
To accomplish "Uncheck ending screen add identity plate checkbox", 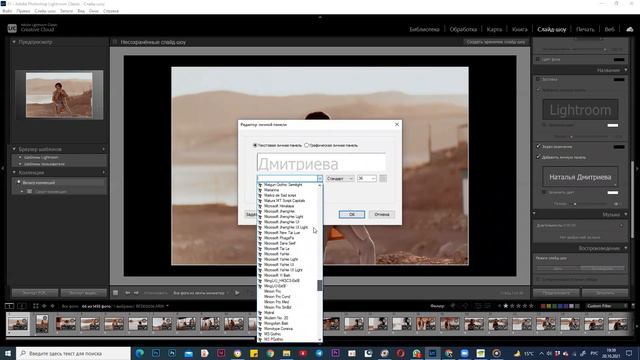I will pyautogui.click(x=538, y=157).
